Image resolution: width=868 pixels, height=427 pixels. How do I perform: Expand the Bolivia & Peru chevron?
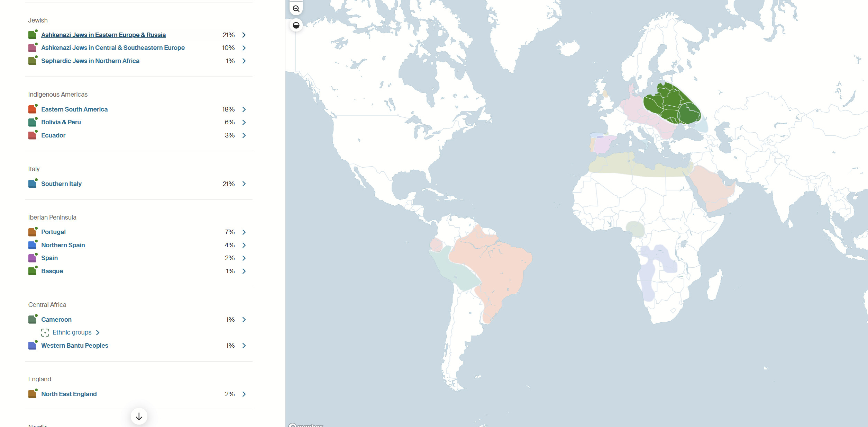click(x=244, y=122)
